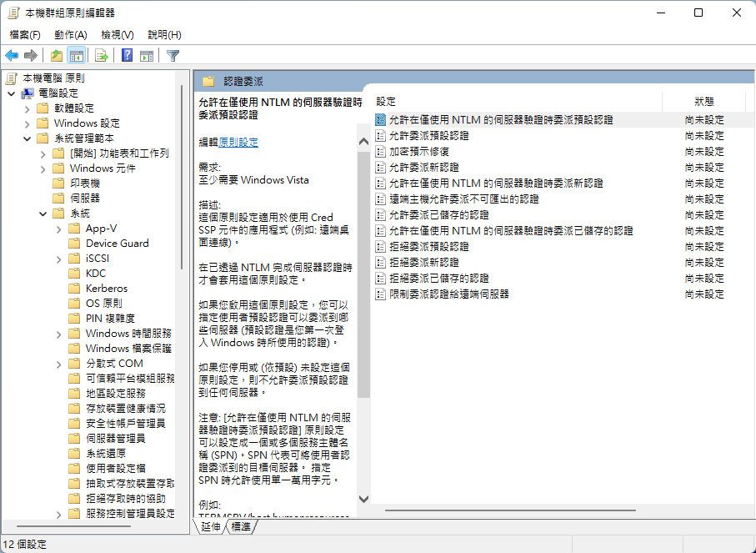Screen dimensions: 756x553
Task: Click the export list toolbar icon
Action: [102, 56]
